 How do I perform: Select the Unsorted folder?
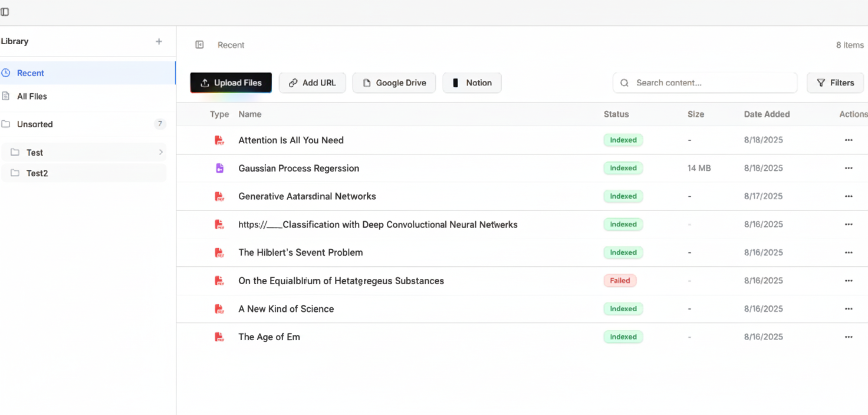(x=35, y=124)
